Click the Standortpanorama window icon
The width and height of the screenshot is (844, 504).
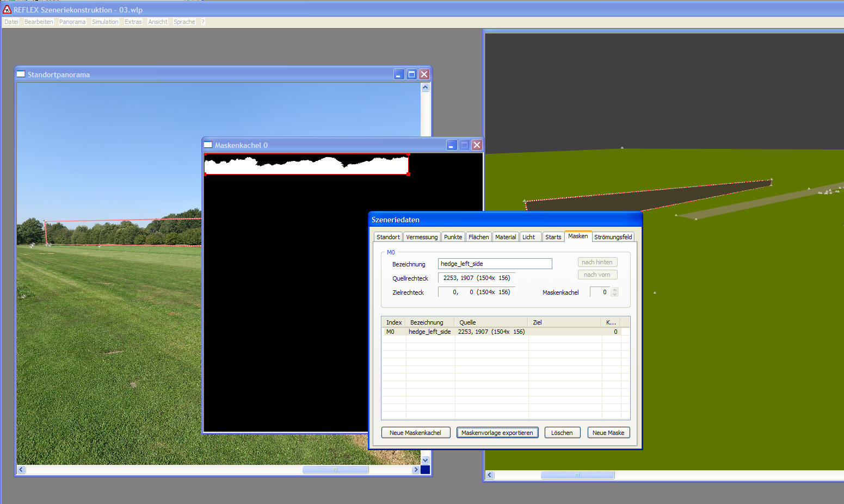click(x=21, y=74)
